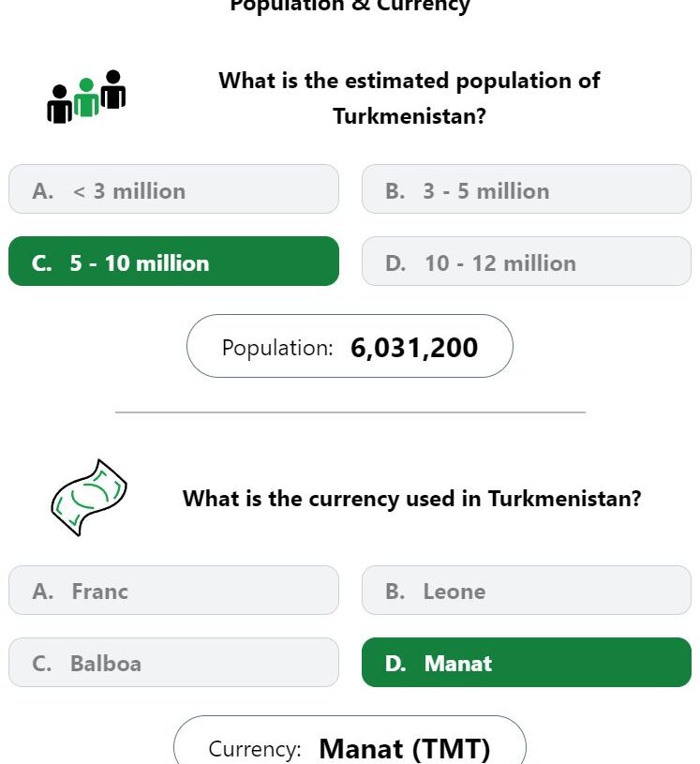Select answer A less than 3 million

(173, 189)
